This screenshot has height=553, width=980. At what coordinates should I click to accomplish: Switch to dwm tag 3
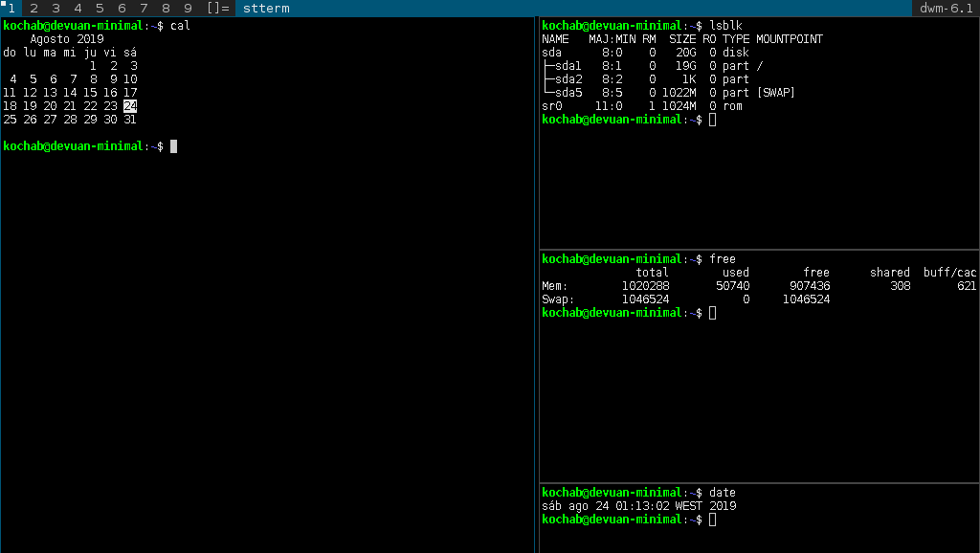(56, 8)
